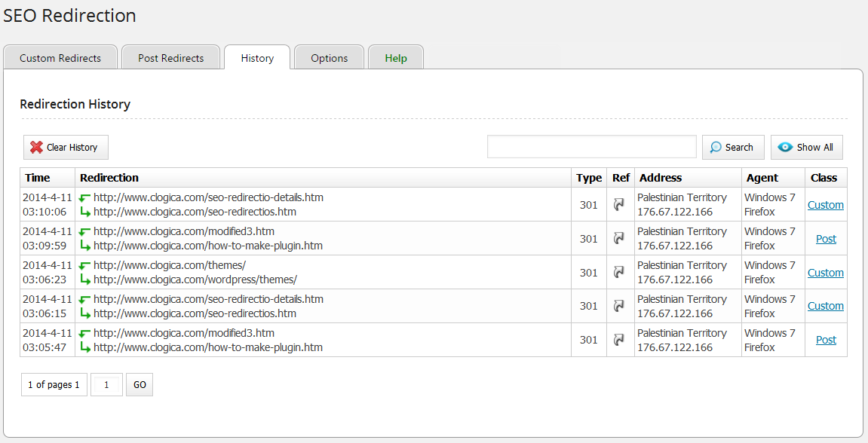This screenshot has height=443, width=868.
Task: Click the magnifier icon on Search button
Action: point(716,148)
